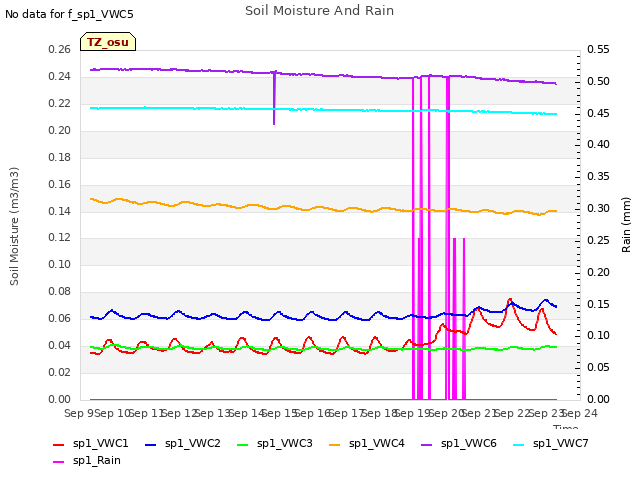
Task: Click the TZ_osu station label
Action: [108, 42]
